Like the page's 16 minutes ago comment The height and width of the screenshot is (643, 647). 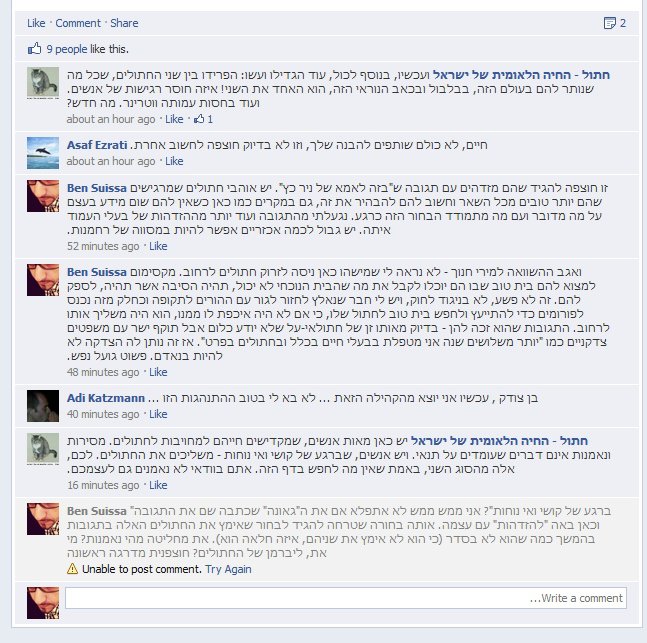tap(158, 485)
